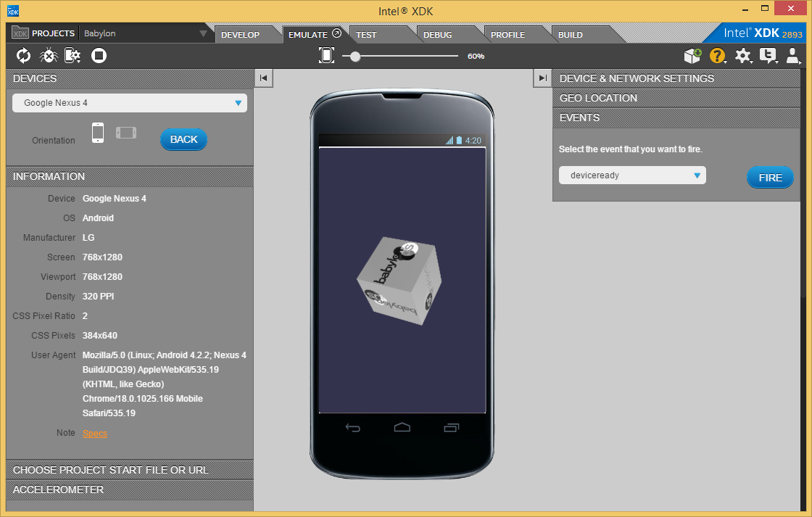Open the Google Nexus 4 device dropdown
Viewport: 812px width, 517px height.
pyautogui.click(x=130, y=102)
